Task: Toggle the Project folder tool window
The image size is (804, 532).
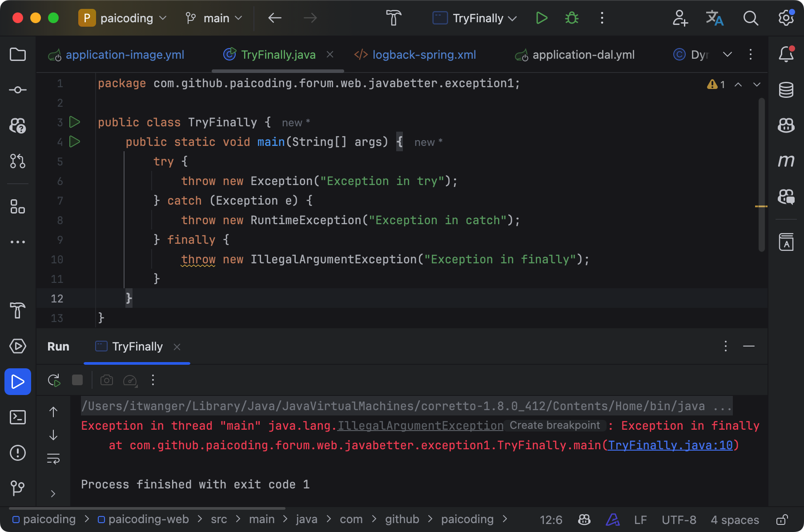Action: (x=18, y=54)
